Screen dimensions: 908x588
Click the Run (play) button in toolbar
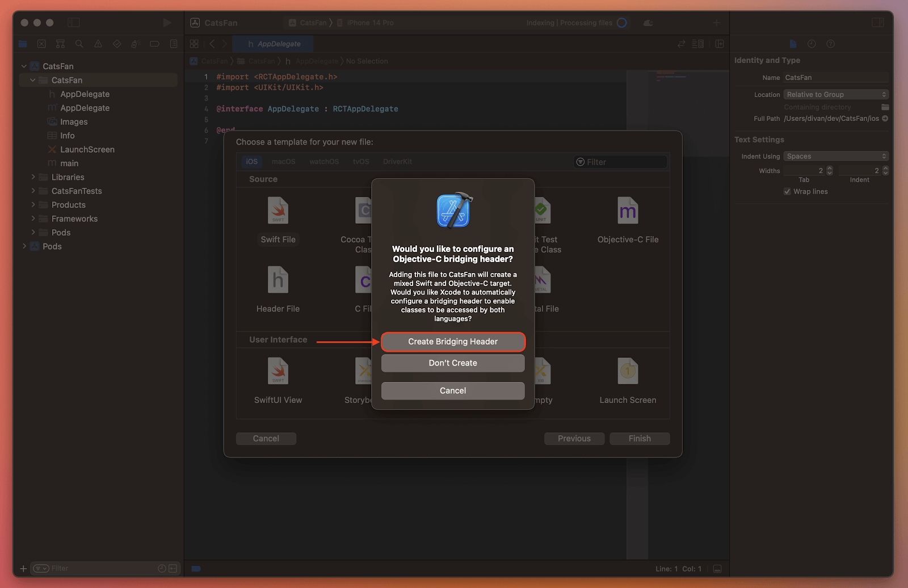(x=167, y=23)
